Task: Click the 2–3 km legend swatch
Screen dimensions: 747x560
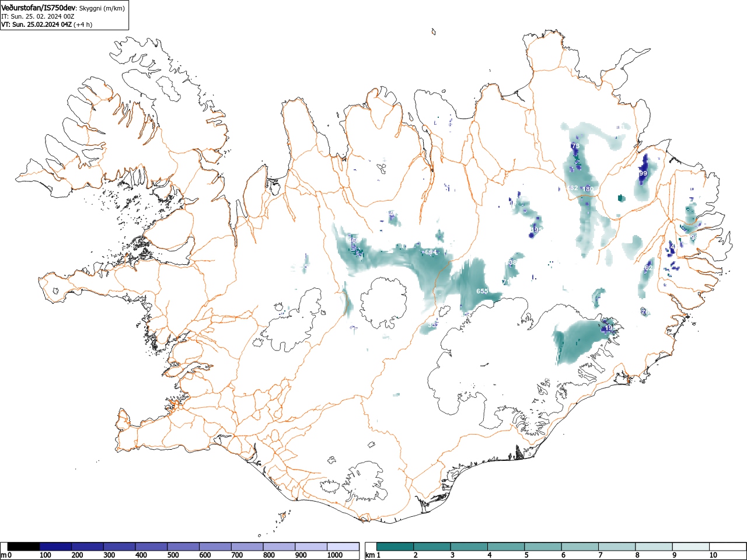Action: (432, 547)
